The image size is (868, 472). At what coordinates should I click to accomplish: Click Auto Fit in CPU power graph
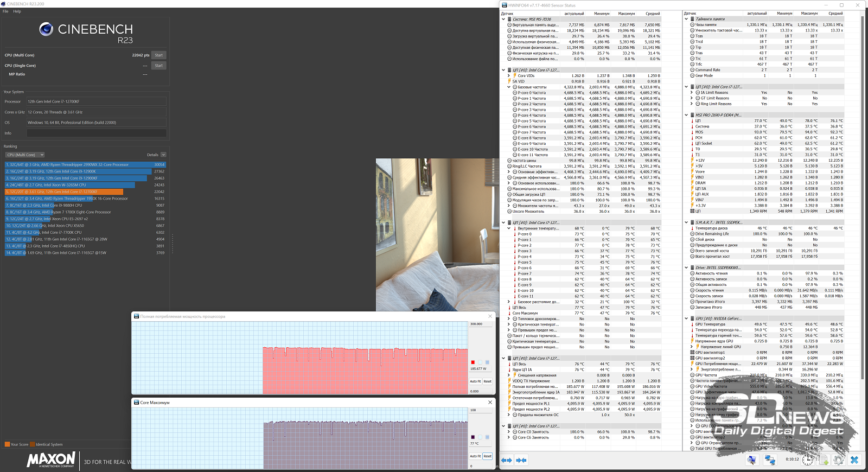[x=475, y=381]
